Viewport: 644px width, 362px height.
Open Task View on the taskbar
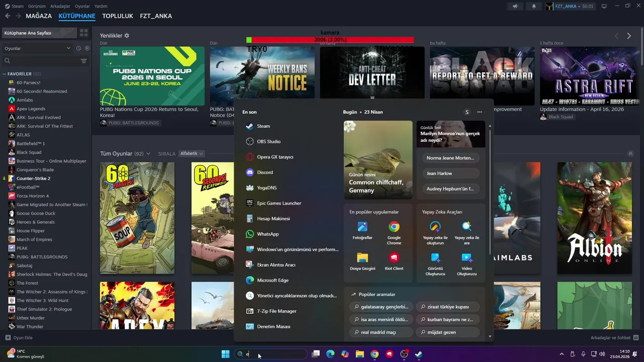pyautogui.click(x=315, y=354)
